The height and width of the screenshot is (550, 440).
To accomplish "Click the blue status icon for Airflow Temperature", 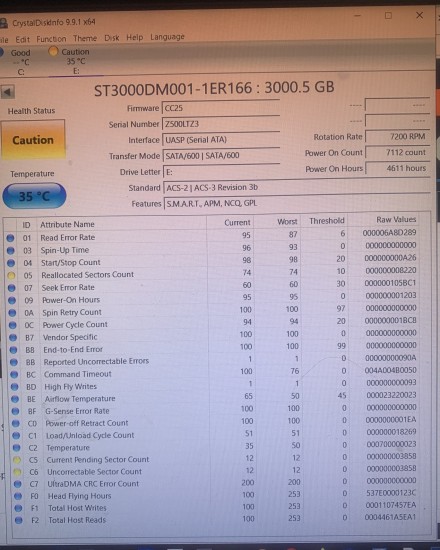I will [x=15, y=399].
